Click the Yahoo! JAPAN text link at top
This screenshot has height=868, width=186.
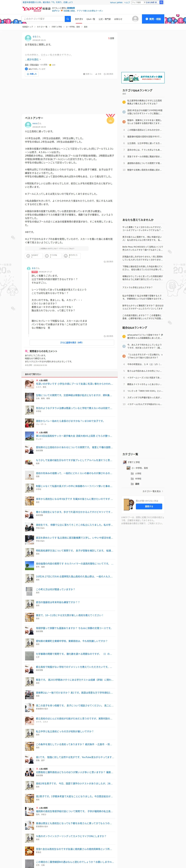pos(116,2)
